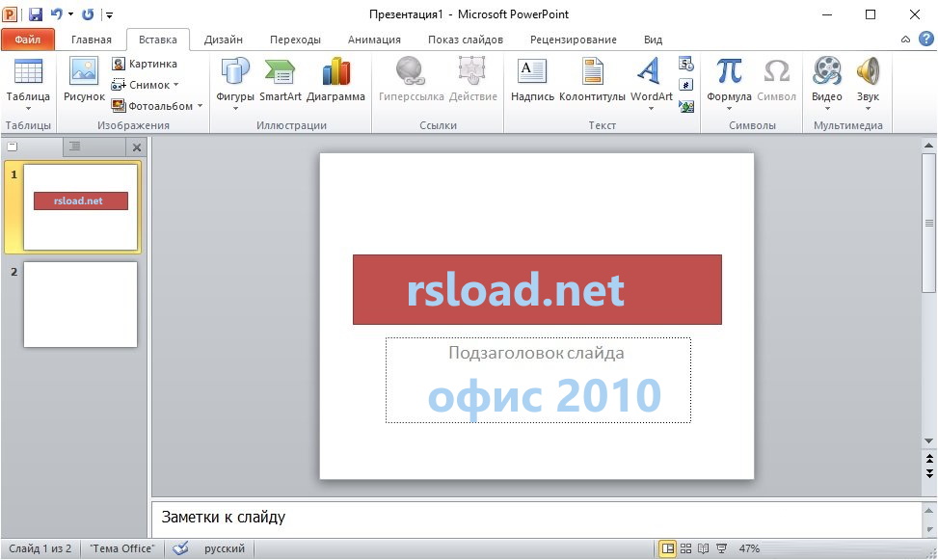Click the Символ omega icon
Image resolution: width=938 pixels, height=560 pixels.
pos(776,70)
